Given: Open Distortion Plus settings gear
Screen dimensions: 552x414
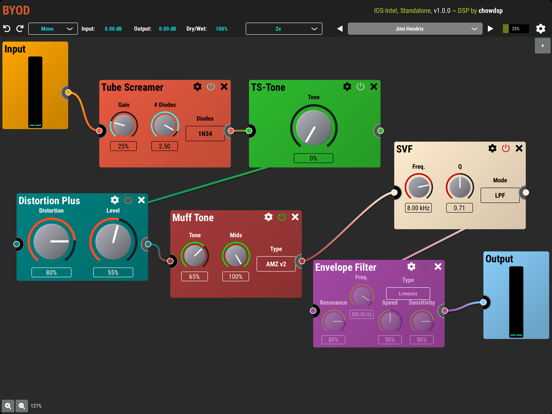Looking at the screenshot, I should point(115,200).
